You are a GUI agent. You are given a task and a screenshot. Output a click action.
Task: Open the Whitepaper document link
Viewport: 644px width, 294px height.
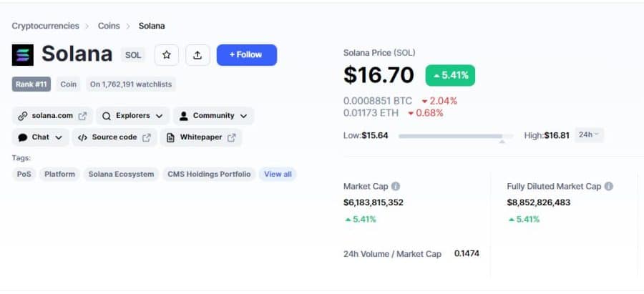coord(201,137)
